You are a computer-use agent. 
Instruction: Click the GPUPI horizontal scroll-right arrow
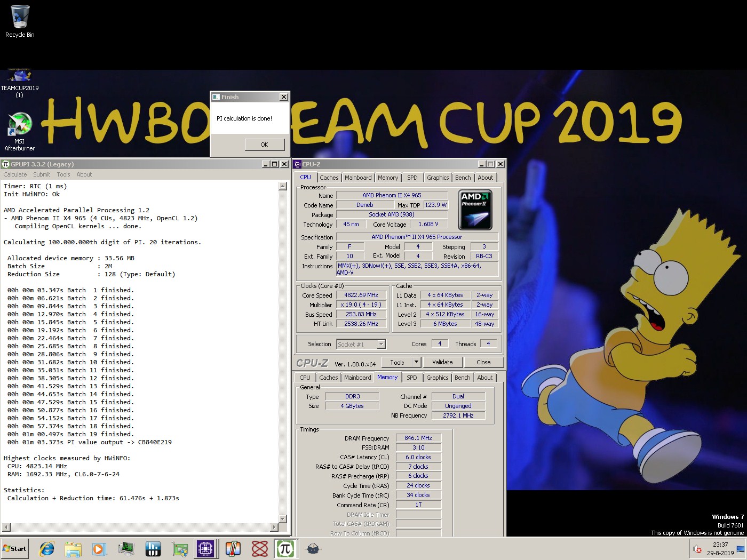click(274, 527)
